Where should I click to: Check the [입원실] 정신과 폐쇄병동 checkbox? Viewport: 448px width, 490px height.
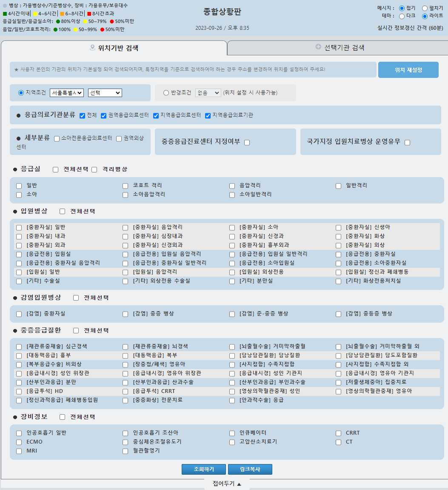pos(338,272)
